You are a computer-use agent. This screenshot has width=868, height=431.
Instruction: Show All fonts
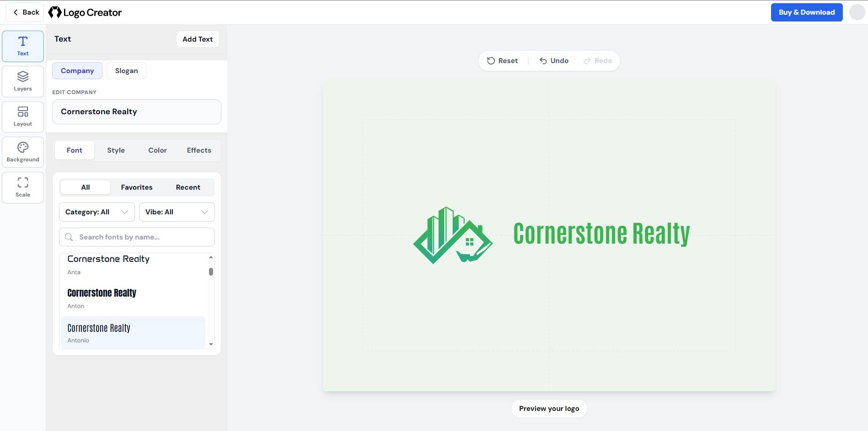coord(86,187)
